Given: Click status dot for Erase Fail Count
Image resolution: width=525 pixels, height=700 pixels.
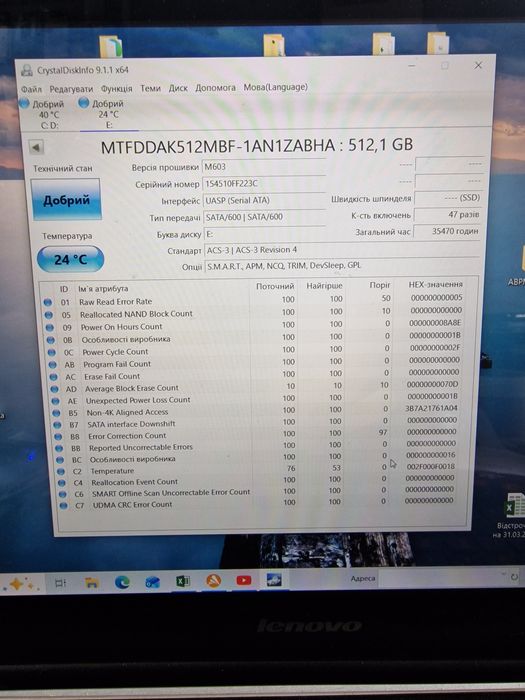Looking at the screenshot, I should tap(53, 377).
